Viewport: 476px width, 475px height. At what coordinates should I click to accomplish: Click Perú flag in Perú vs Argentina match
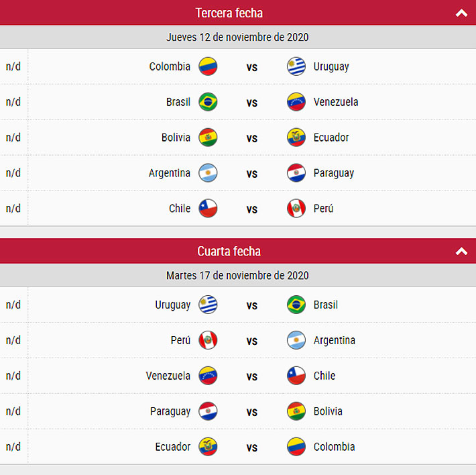[208, 340]
